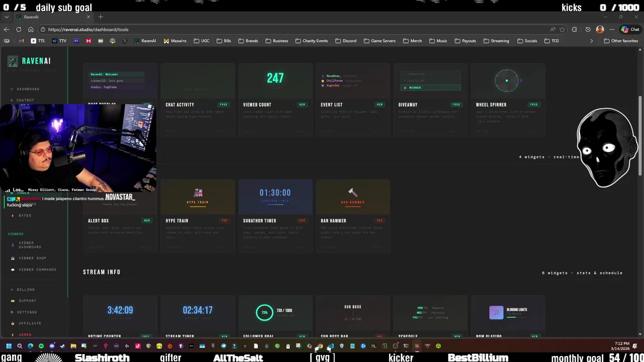Open the browser profile avatar

pos(600,29)
